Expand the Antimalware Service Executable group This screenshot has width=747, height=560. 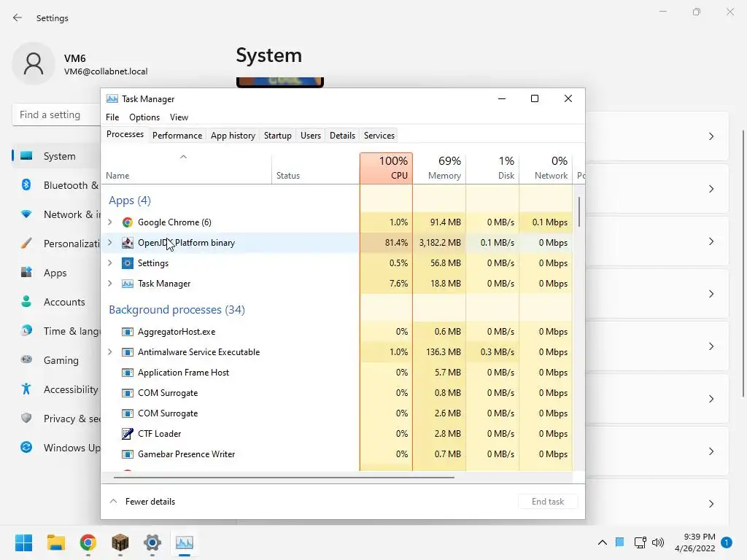click(110, 352)
